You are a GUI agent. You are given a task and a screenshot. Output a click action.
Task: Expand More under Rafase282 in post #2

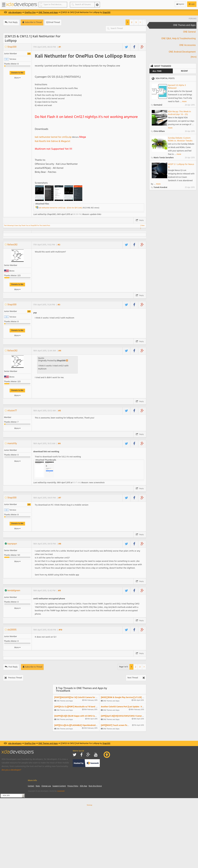(x=17, y=289)
